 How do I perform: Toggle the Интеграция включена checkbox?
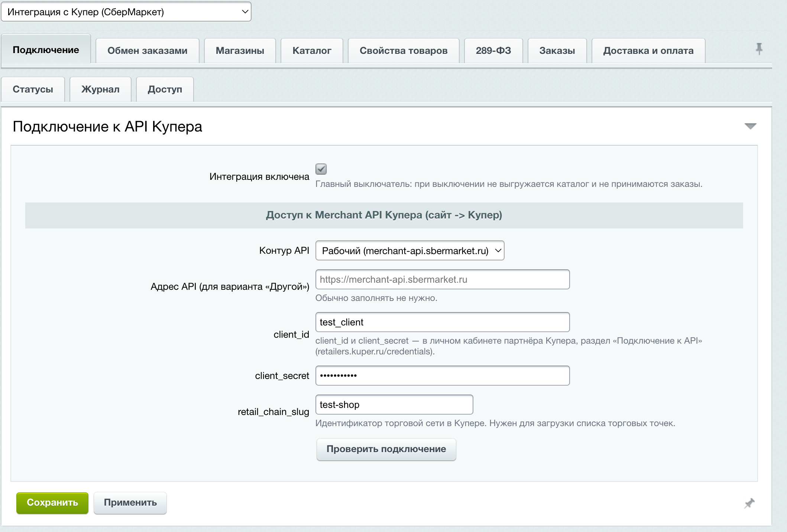coord(321,169)
